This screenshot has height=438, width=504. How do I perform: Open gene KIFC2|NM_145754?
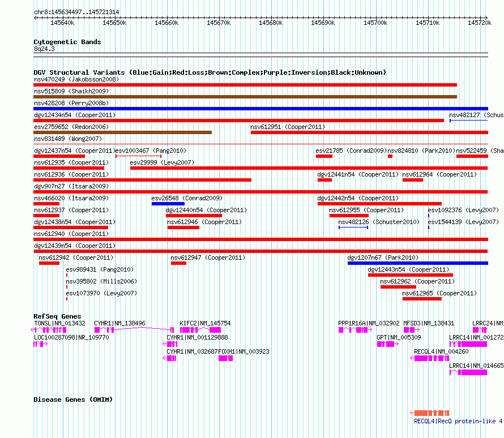click(205, 323)
